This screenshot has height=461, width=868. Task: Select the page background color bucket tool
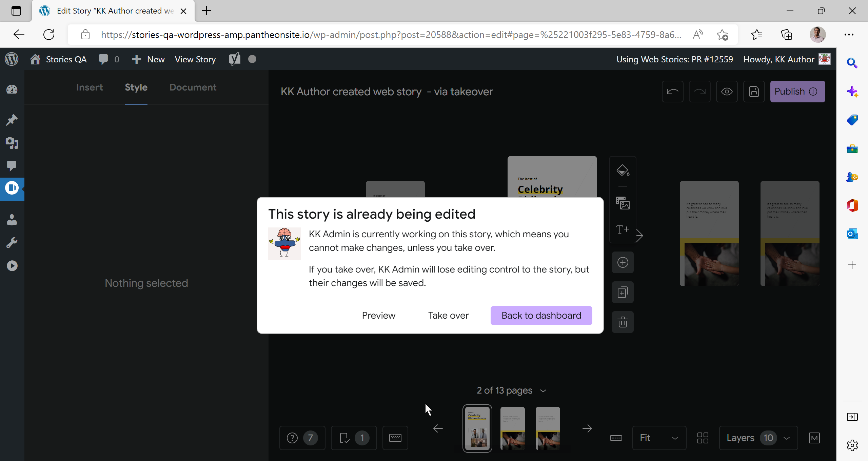[623, 170]
